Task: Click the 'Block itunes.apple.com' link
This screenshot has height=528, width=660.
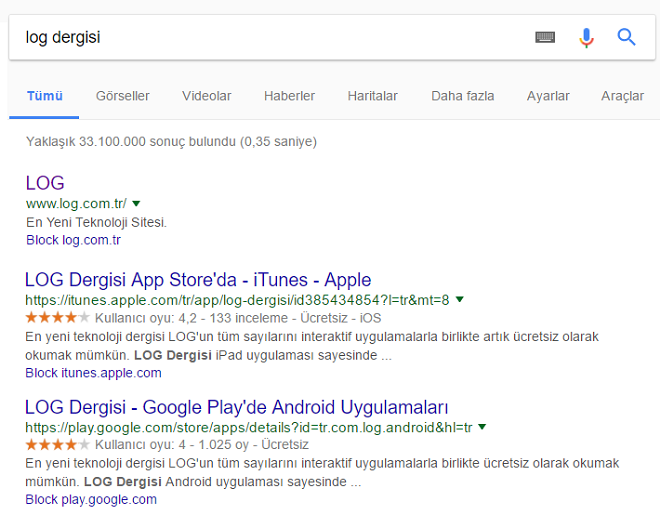Action: [x=93, y=373]
